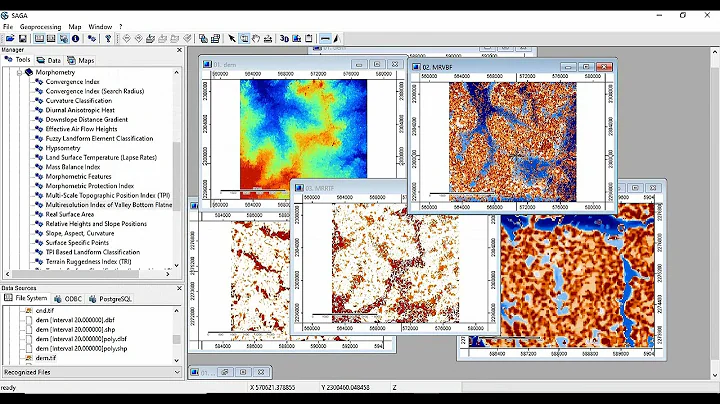Select Downslope Distance Gradient tool

(x=86, y=119)
